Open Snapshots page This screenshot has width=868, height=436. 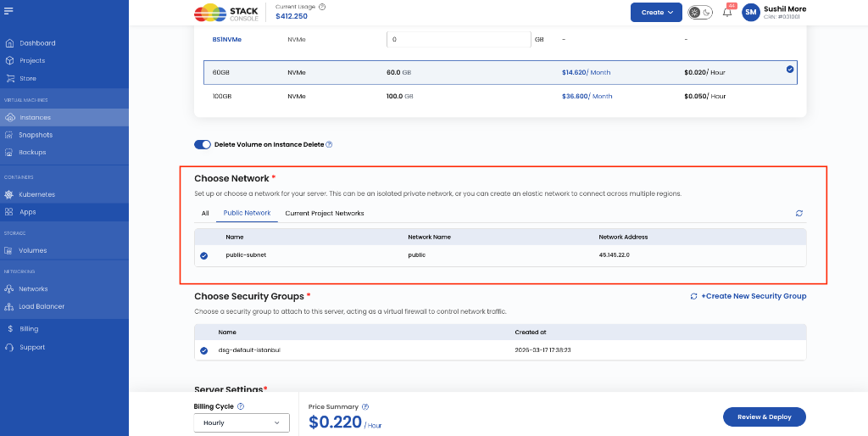click(36, 135)
